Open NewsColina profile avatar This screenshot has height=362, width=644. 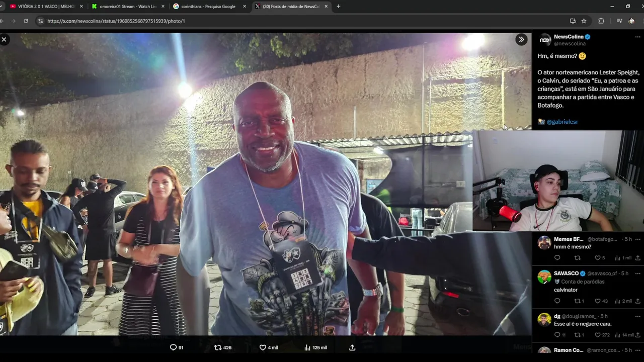click(x=545, y=40)
